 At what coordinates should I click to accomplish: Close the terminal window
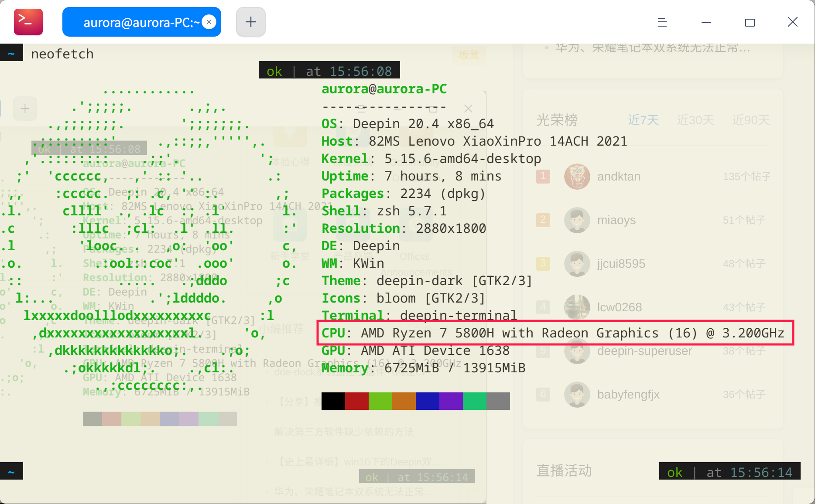[x=793, y=22]
